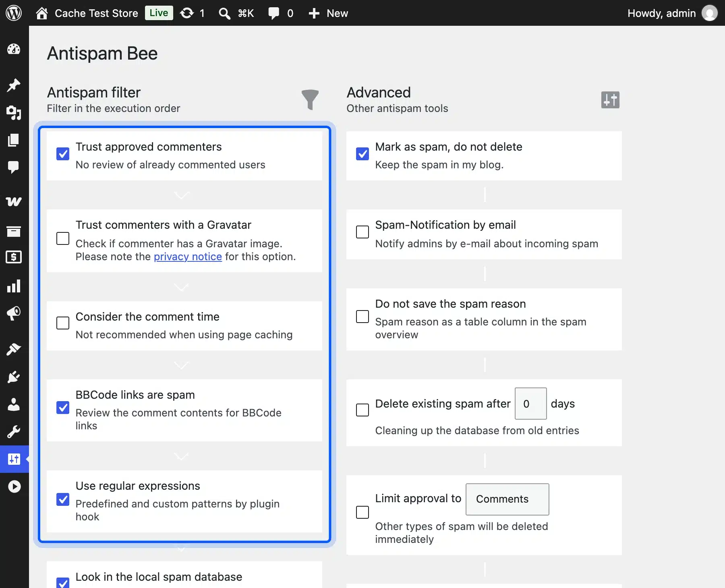Image resolution: width=725 pixels, height=588 pixels.
Task: Uncheck Use regular expressions
Action: [x=63, y=499]
